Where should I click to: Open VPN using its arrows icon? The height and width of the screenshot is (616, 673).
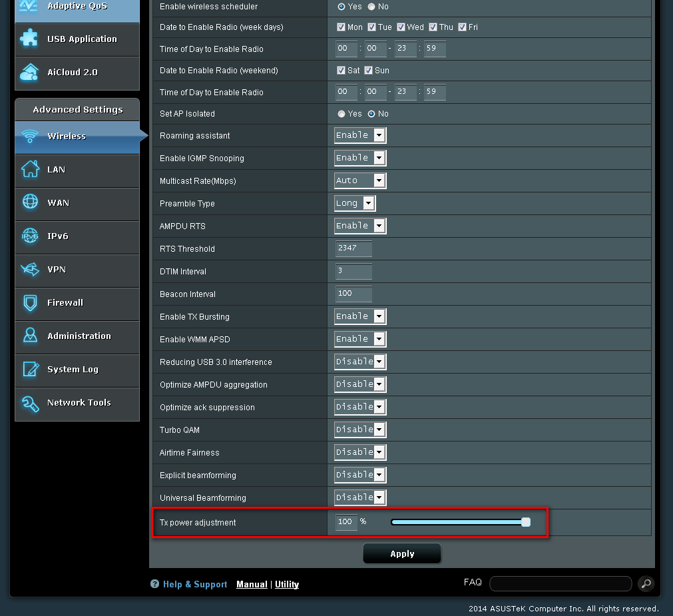pyautogui.click(x=30, y=269)
